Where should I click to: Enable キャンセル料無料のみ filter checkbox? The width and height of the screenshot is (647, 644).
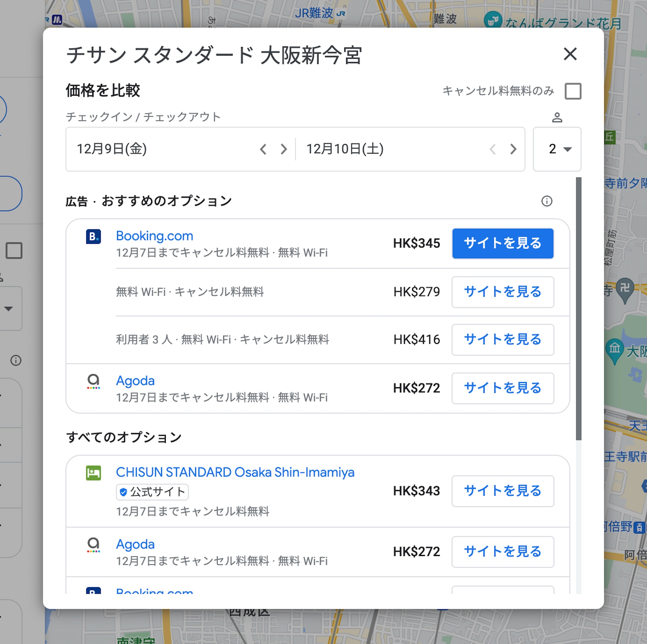pyautogui.click(x=573, y=91)
